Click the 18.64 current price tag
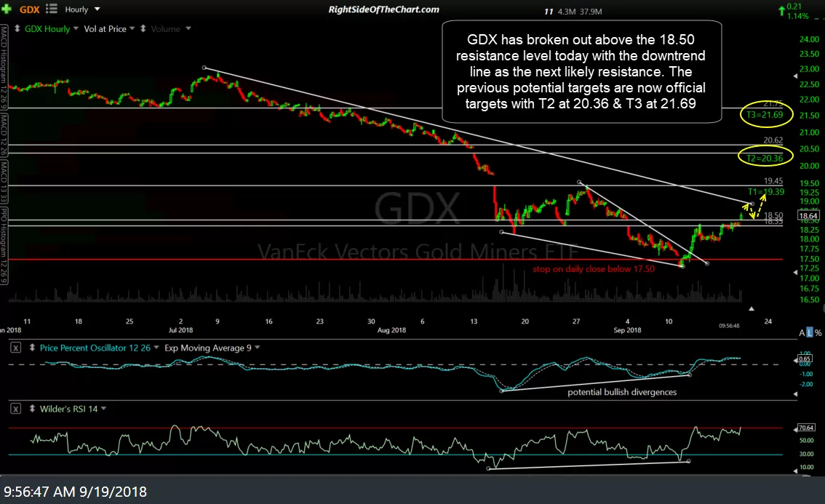This screenshot has width=825, height=504. point(808,216)
